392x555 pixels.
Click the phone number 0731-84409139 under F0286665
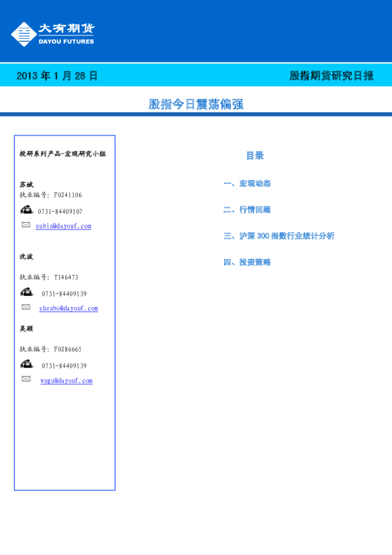click(x=64, y=366)
